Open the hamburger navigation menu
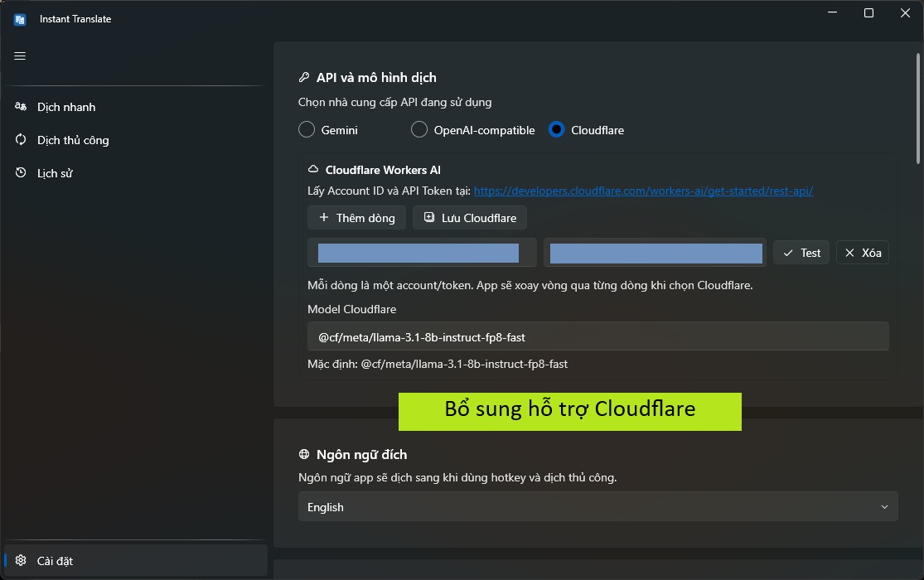924x580 pixels. tap(20, 56)
